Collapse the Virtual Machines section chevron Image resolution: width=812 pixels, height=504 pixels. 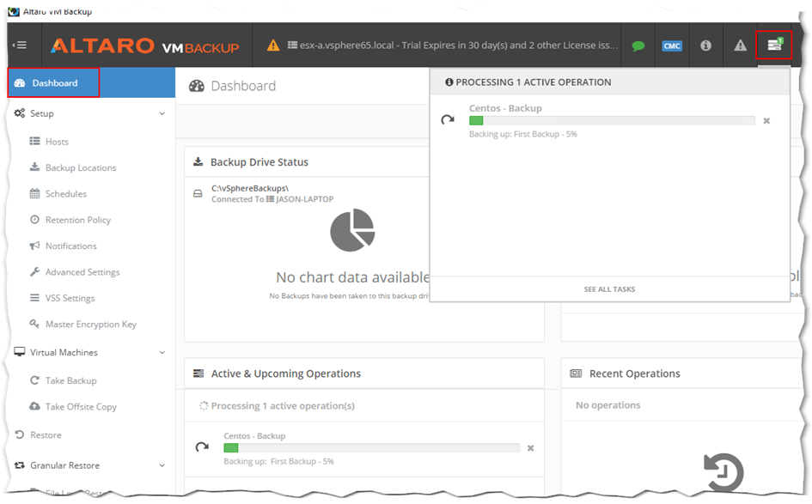click(x=162, y=352)
